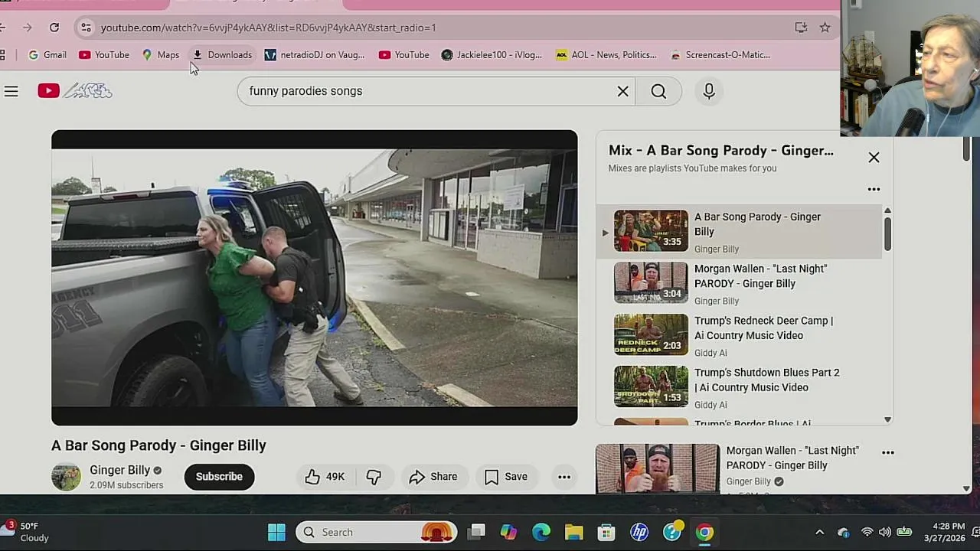The image size is (980, 551).
Task: Open Screencast-O-Matic bookmark
Action: (x=720, y=55)
